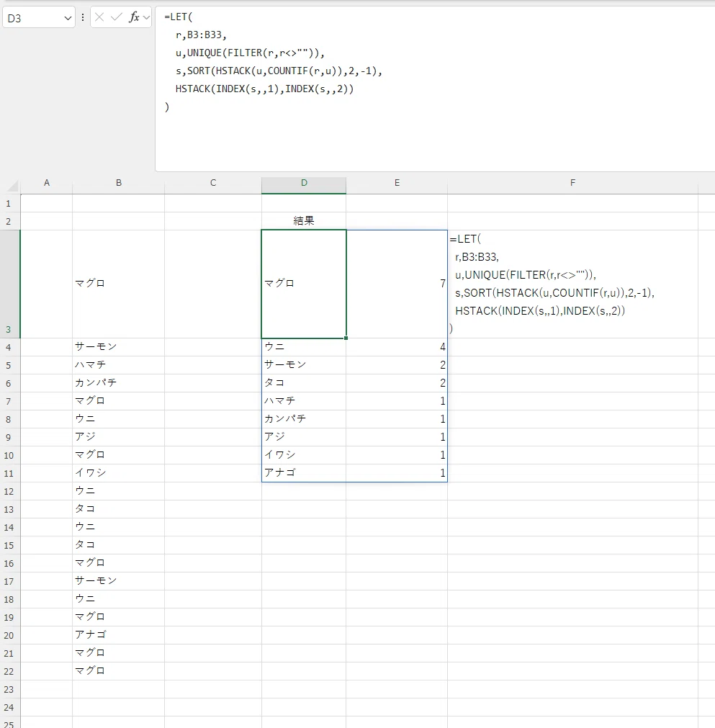Click cell B6 containing カンパチ

(x=118, y=383)
